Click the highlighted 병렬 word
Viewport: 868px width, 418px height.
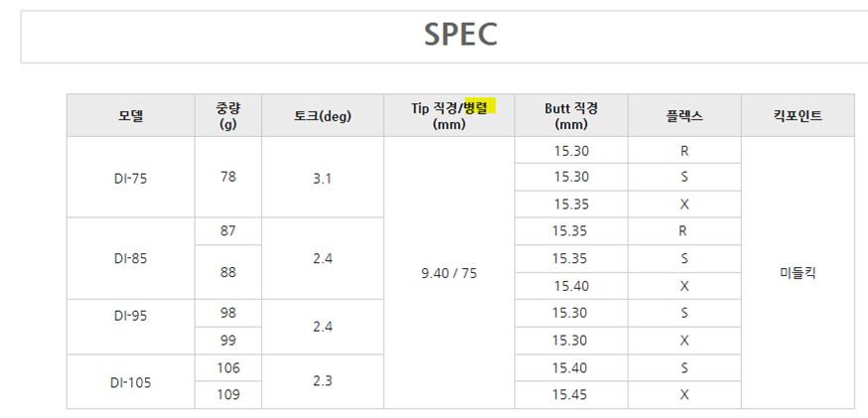[480, 107]
